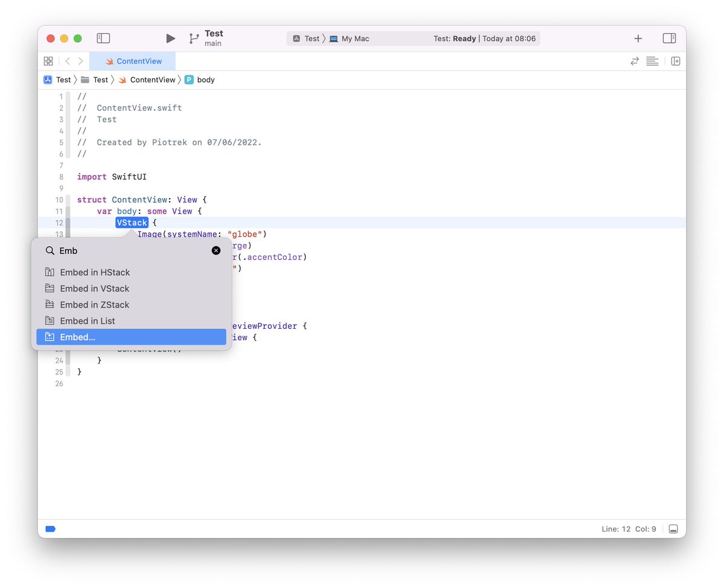Click in the Emb search field

coord(133,250)
